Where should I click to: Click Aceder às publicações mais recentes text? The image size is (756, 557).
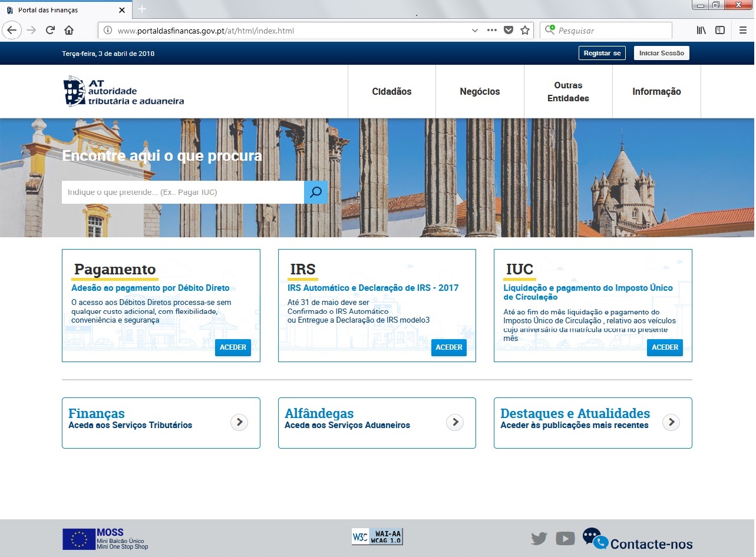coord(575,425)
